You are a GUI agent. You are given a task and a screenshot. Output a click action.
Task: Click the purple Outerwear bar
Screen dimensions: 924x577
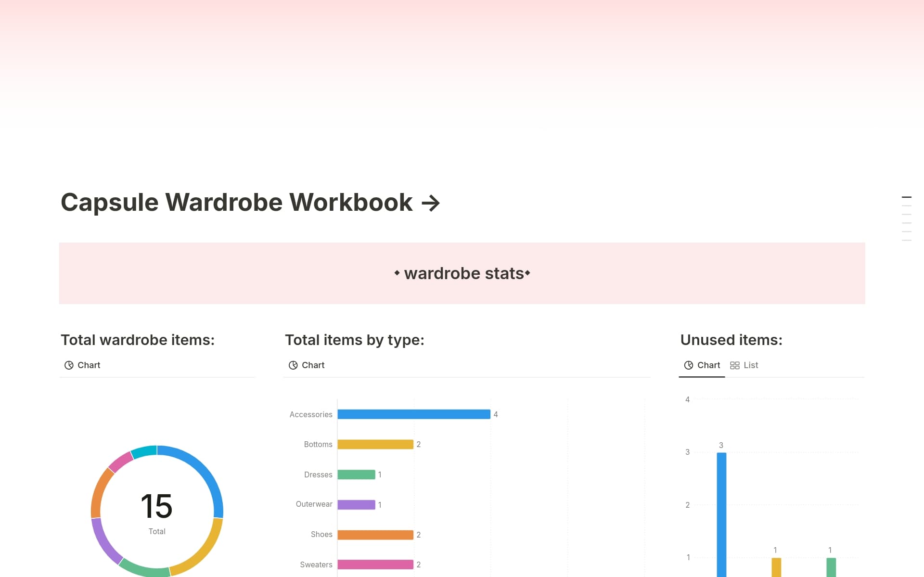(356, 504)
